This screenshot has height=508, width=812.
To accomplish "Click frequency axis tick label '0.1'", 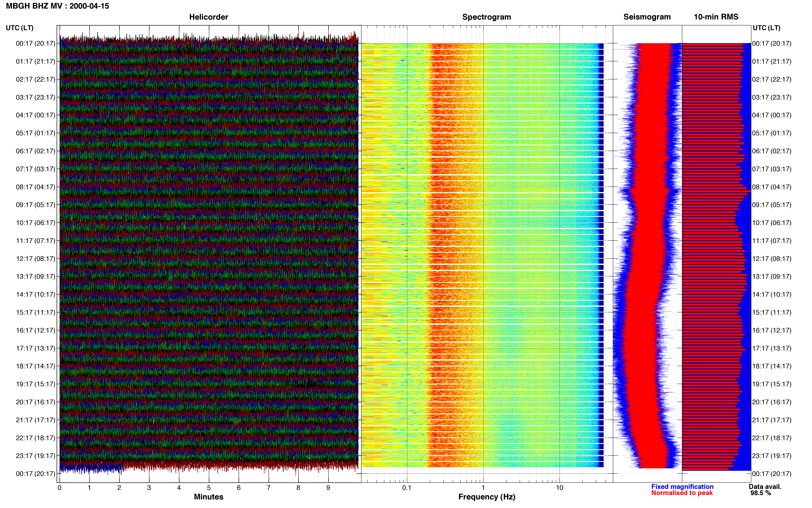I will [407, 488].
